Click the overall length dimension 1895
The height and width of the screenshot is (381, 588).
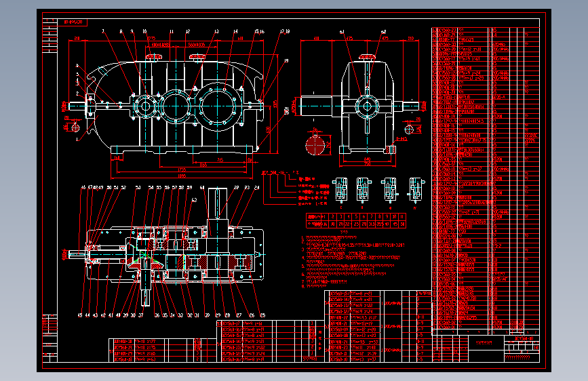(x=182, y=176)
